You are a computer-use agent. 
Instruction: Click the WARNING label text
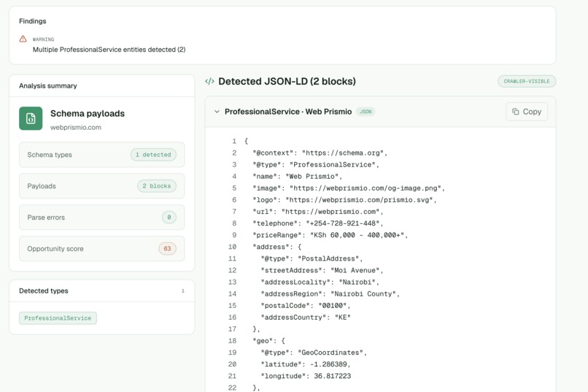coord(43,39)
